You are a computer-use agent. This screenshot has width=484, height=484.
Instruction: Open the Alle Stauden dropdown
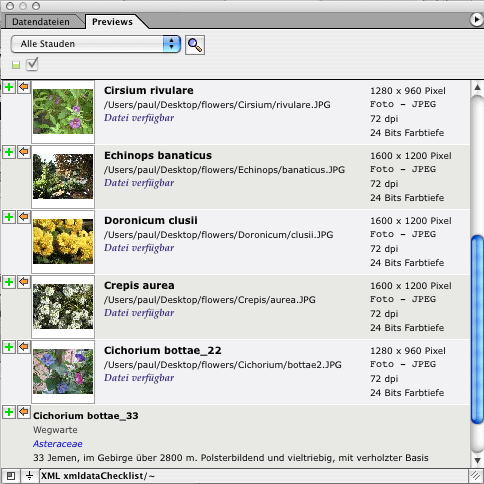(x=96, y=44)
